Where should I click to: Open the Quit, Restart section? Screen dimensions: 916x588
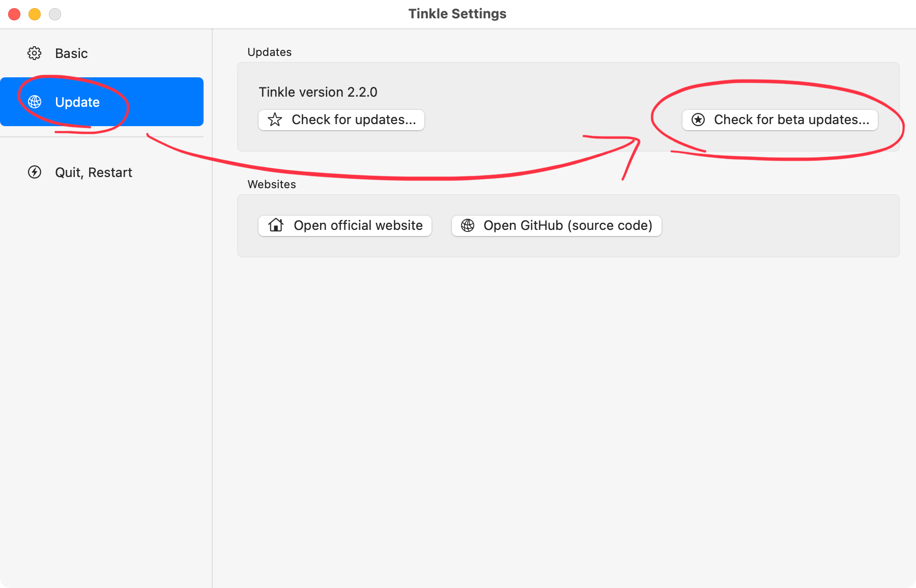pyautogui.click(x=93, y=172)
